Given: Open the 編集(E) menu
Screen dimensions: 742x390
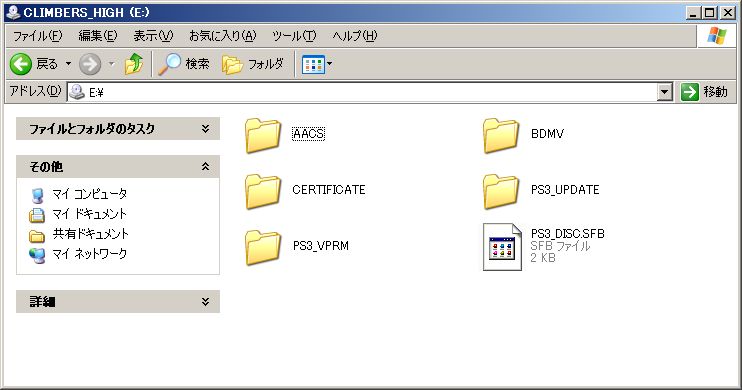Looking at the screenshot, I should (97, 36).
